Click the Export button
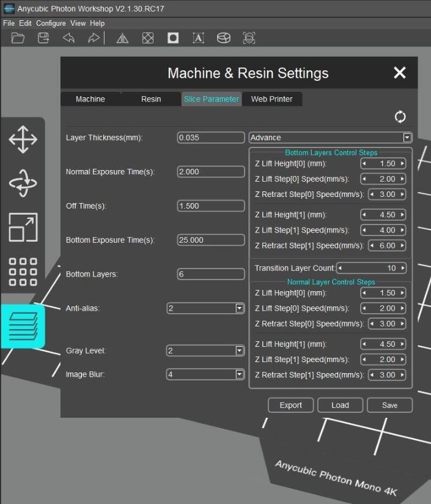The width and height of the screenshot is (431, 504). point(290,405)
